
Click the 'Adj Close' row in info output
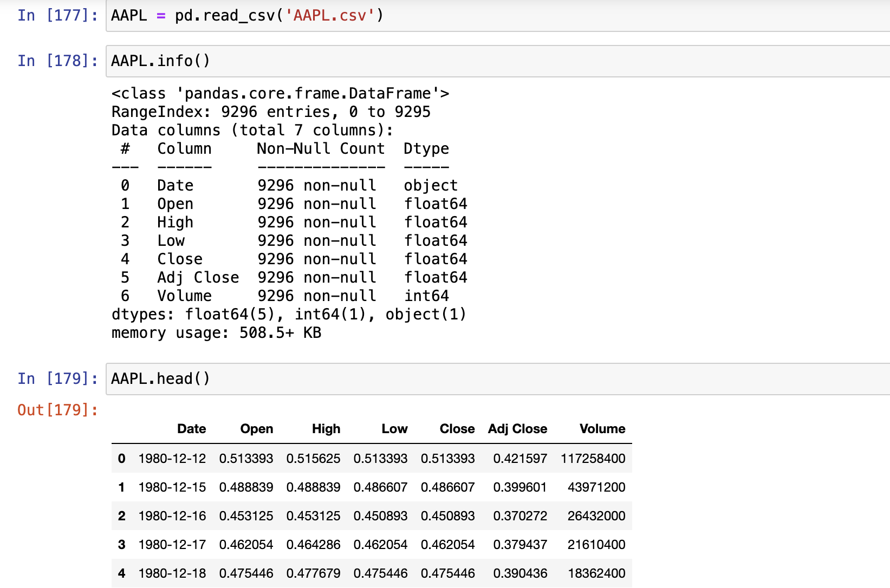pyautogui.click(x=294, y=278)
